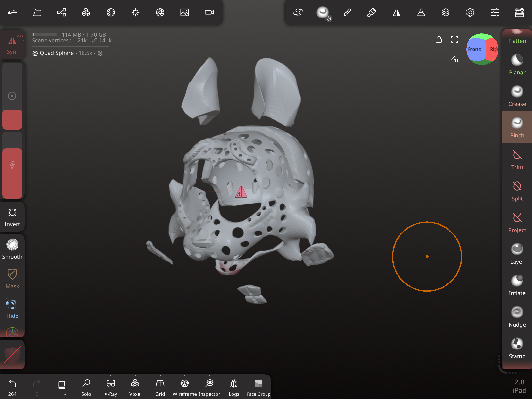
Task: Adjust the brush radius slider
Action: click(x=12, y=96)
